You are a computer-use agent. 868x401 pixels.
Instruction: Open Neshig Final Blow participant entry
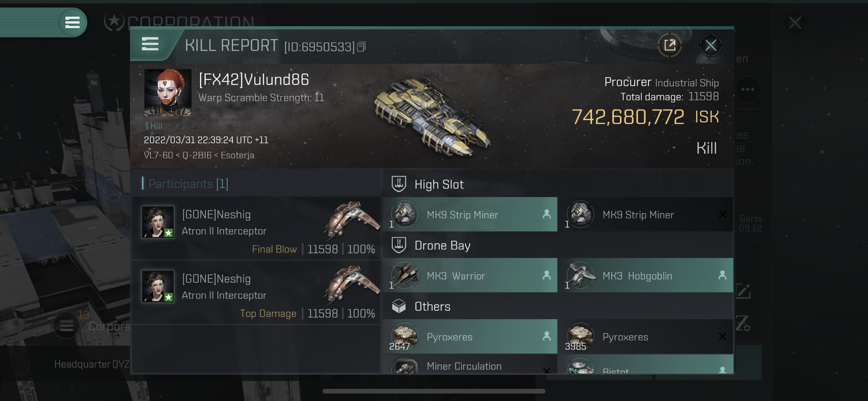pos(257,228)
